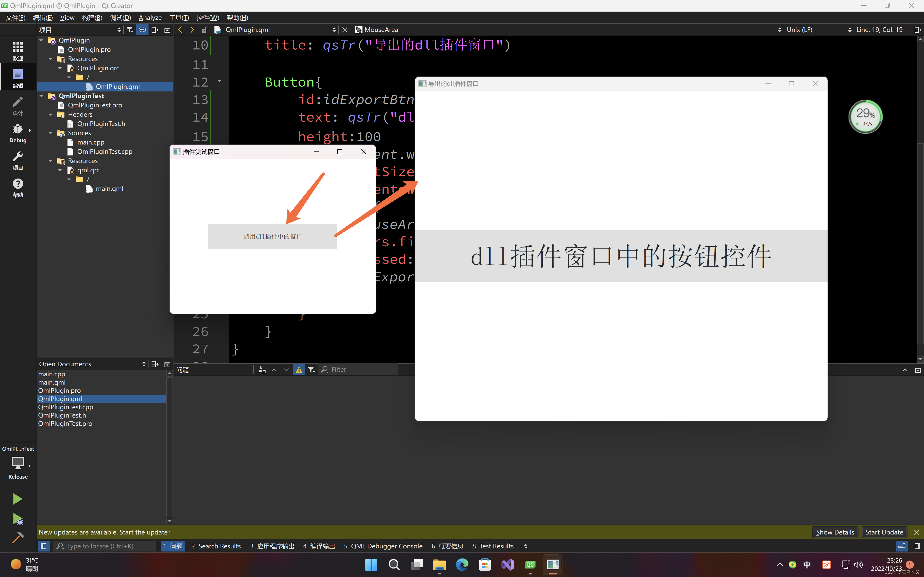This screenshot has height=577, width=924.
Task: Toggle synchronize with editor link icon
Action: [x=142, y=30]
